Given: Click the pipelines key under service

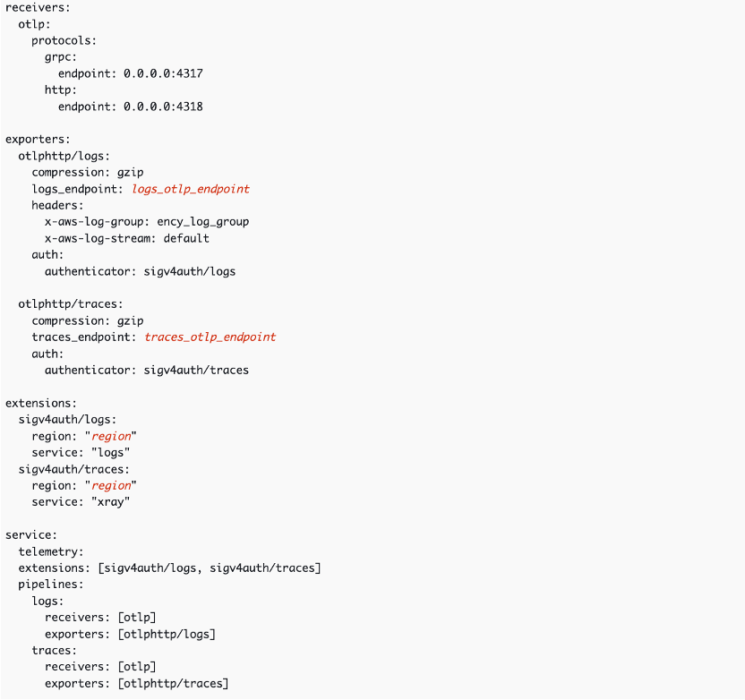Looking at the screenshot, I should click(x=51, y=584).
